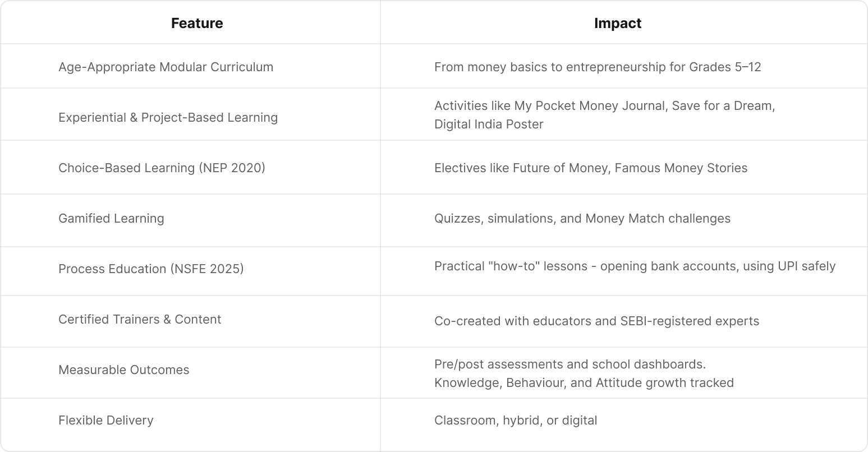868x452 pixels.
Task: Select the Gamified Learning cell
Action: pyautogui.click(x=111, y=218)
